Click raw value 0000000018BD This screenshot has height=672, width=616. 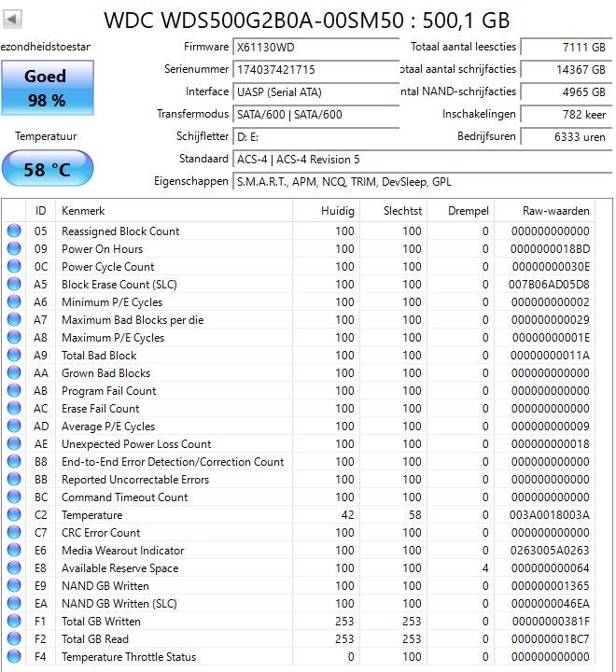click(550, 248)
